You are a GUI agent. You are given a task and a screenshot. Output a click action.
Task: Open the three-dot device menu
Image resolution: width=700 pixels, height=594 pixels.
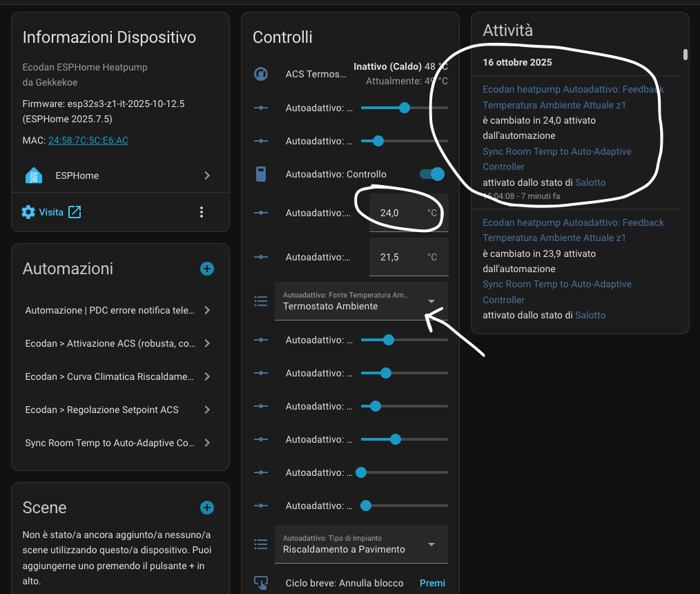click(201, 212)
